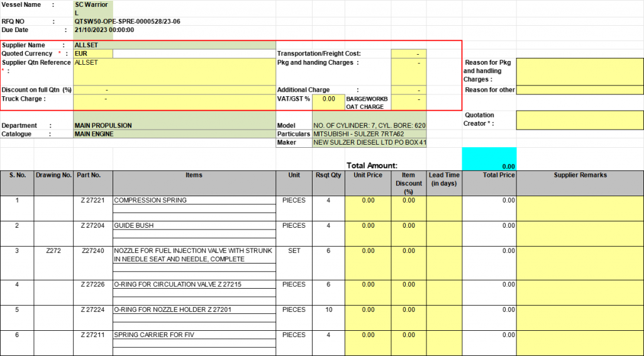Select Unit Price cell for SPRING CARRIER
644x356 pixels.
[x=368, y=343]
